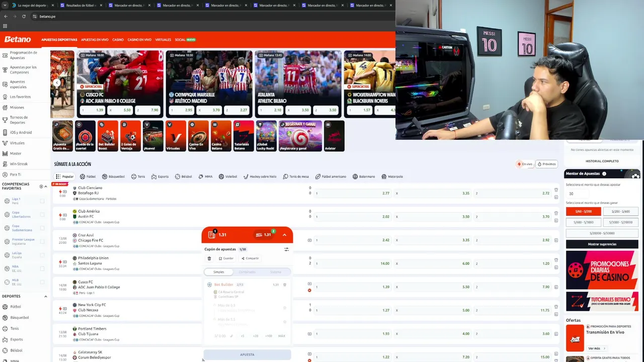Viewport: 644px width, 362px height.
Task: Add favorite competitions with the plus icon
Action: 41,187
